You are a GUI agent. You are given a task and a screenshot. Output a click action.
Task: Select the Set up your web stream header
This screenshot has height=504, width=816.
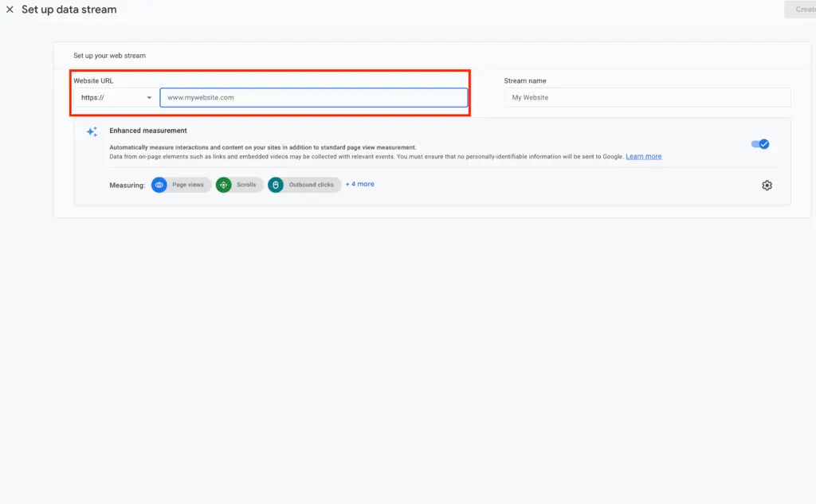[112, 56]
